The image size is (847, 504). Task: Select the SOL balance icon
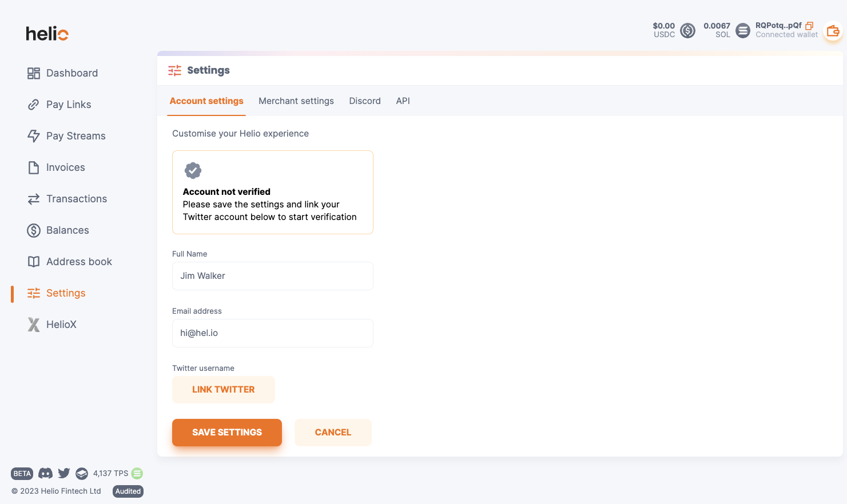pyautogui.click(x=743, y=30)
